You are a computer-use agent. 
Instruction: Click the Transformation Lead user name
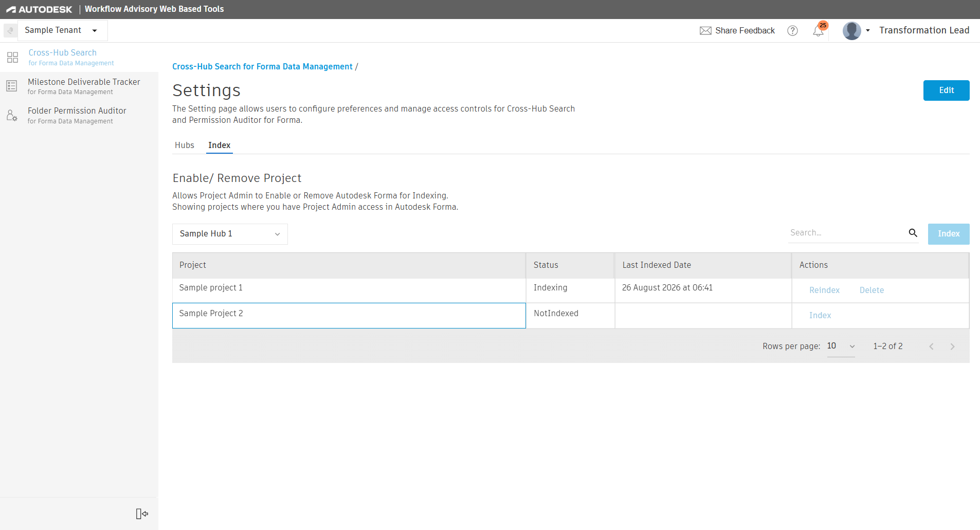(x=924, y=30)
